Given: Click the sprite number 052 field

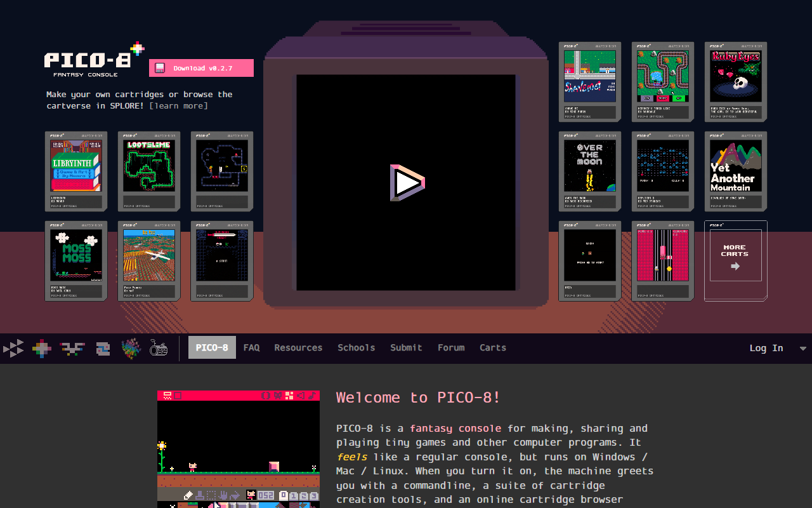Looking at the screenshot, I should (266, 495).
